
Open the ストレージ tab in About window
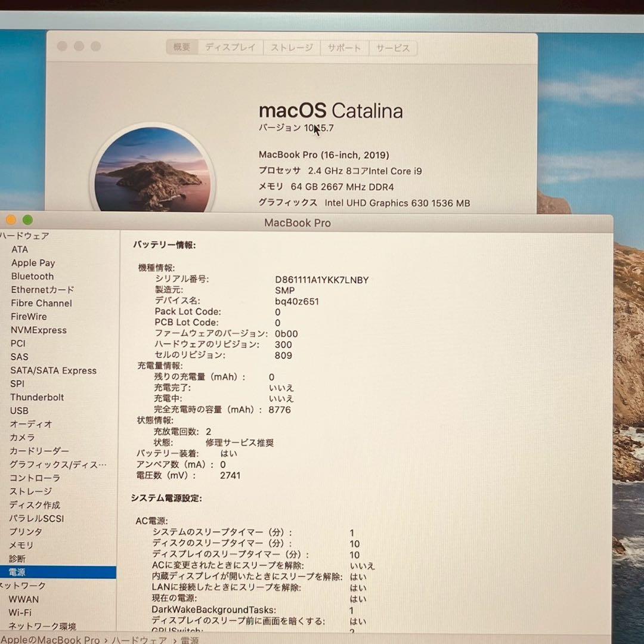[x=292, y=48]
